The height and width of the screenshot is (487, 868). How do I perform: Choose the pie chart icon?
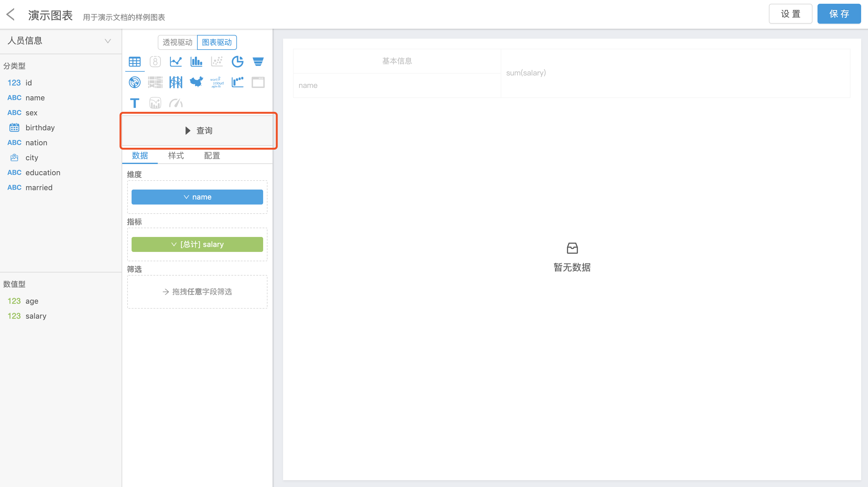pyautogui.click(x=238, y=62)
